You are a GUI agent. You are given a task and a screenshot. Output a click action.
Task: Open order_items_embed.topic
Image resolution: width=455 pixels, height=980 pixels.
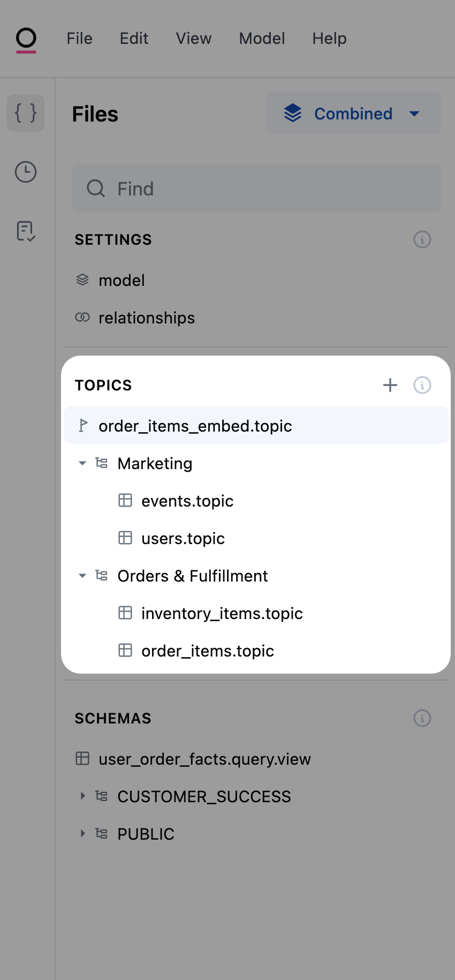tap(256, 426)
